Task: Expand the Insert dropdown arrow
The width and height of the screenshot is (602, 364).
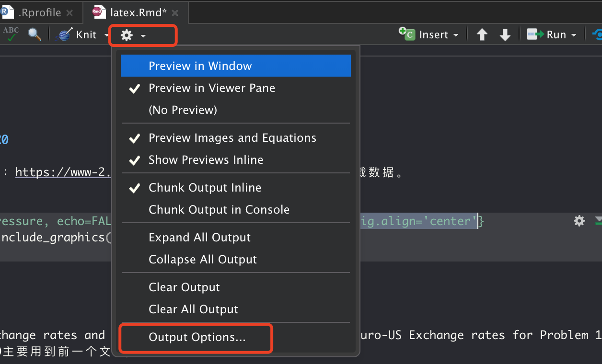Action: click(x=456, y=35)
